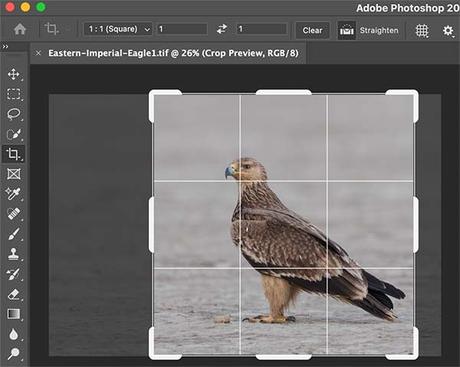
Task: Click the yellow minimize window button
Action: tap(25, 7)
